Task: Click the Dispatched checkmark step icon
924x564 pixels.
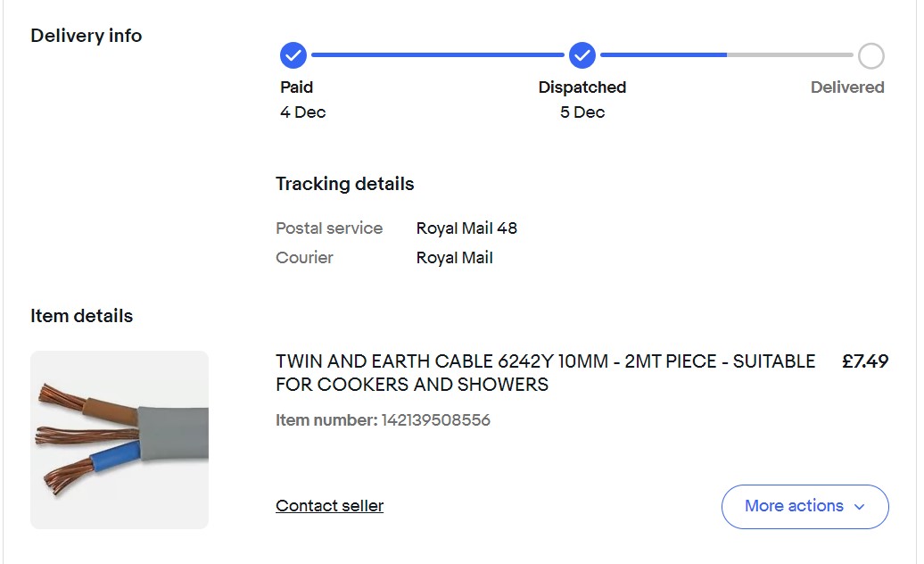Action: point(582,55)
